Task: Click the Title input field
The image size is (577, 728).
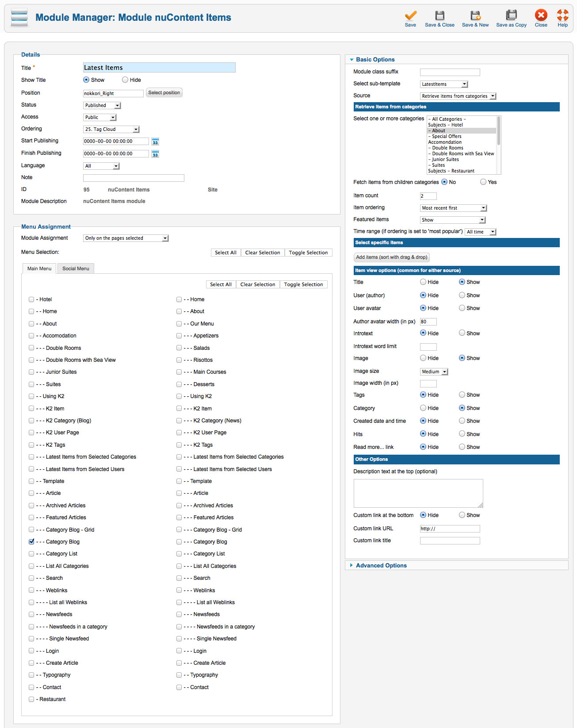Action: pos(159,68)
